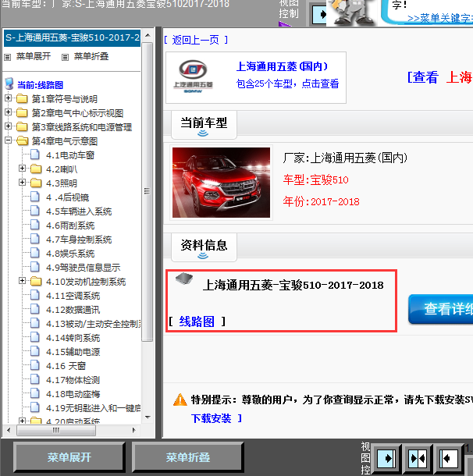Open the 4.5车辆进入系统 document icon
This screenshot has width=473, height=476.
coord(35,211)
